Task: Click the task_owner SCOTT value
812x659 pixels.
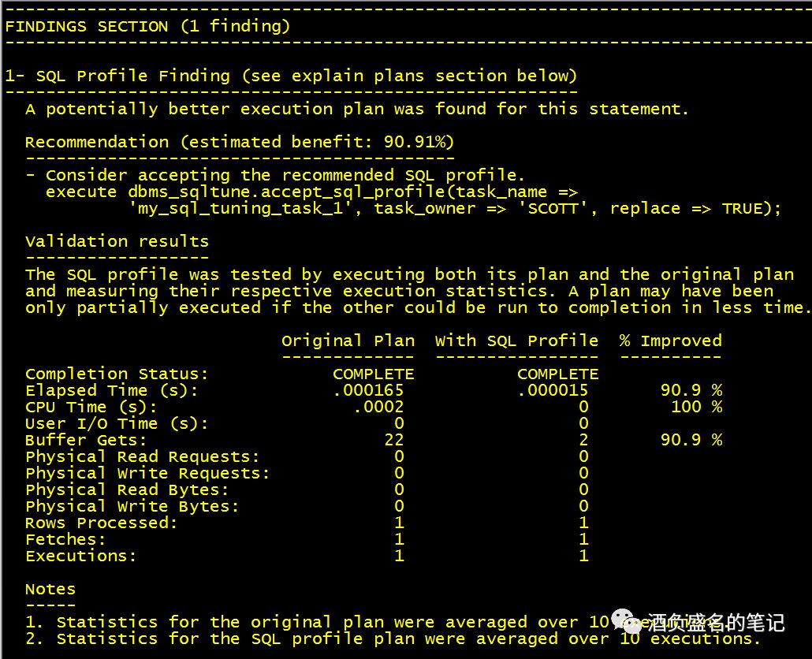Action: tap(544, 207)
